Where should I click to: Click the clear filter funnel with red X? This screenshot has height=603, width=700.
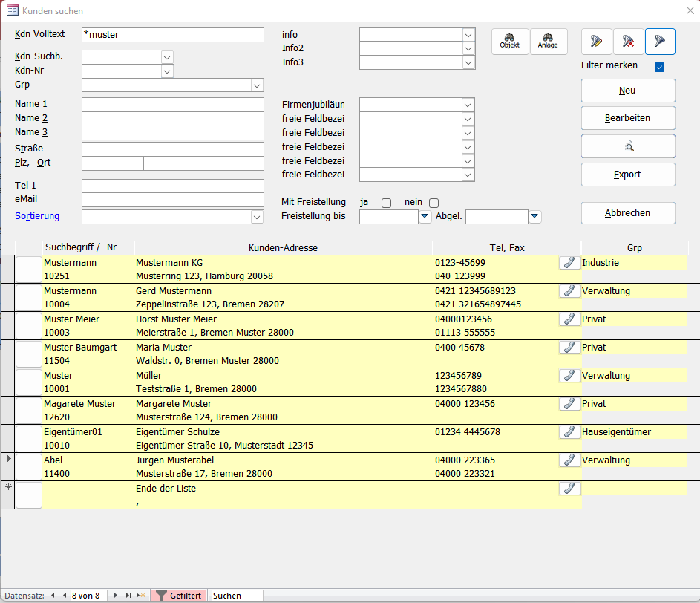pyautogui.click(x=628, y=42)
